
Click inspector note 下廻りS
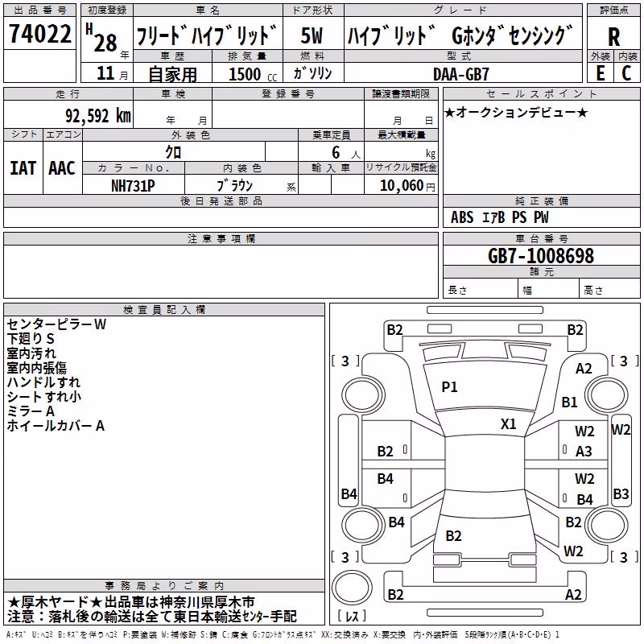point(31,339)
